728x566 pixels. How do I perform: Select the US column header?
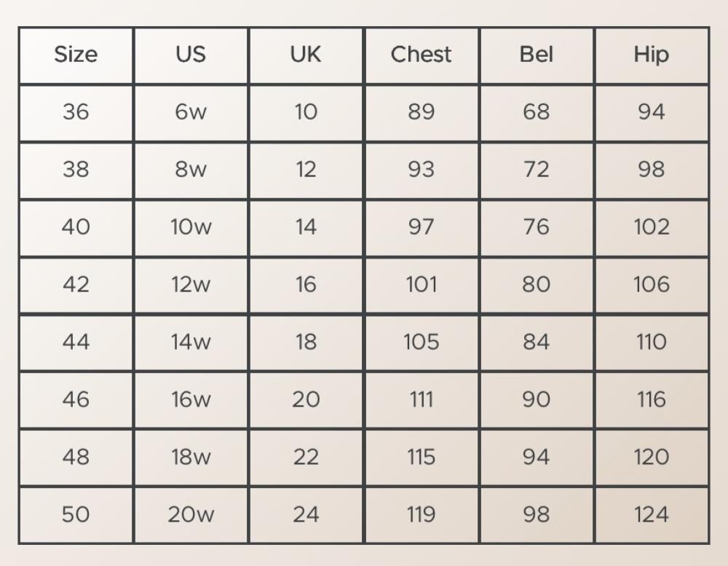coord(191,55)
